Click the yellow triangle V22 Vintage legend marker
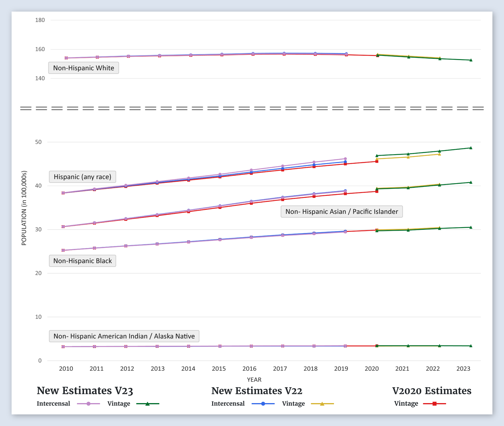 point(322,404)
